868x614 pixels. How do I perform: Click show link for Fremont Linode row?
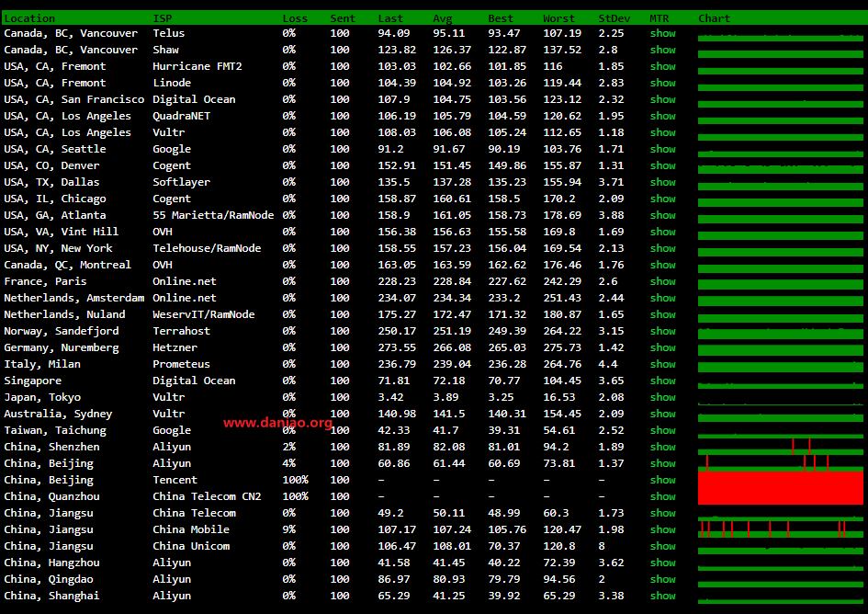click(x=662, y=83)
